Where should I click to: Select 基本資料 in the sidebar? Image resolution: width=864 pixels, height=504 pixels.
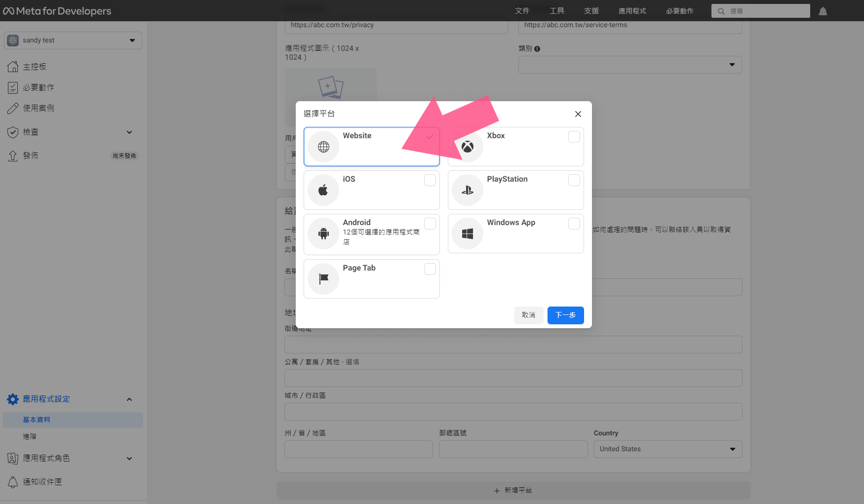73,420
